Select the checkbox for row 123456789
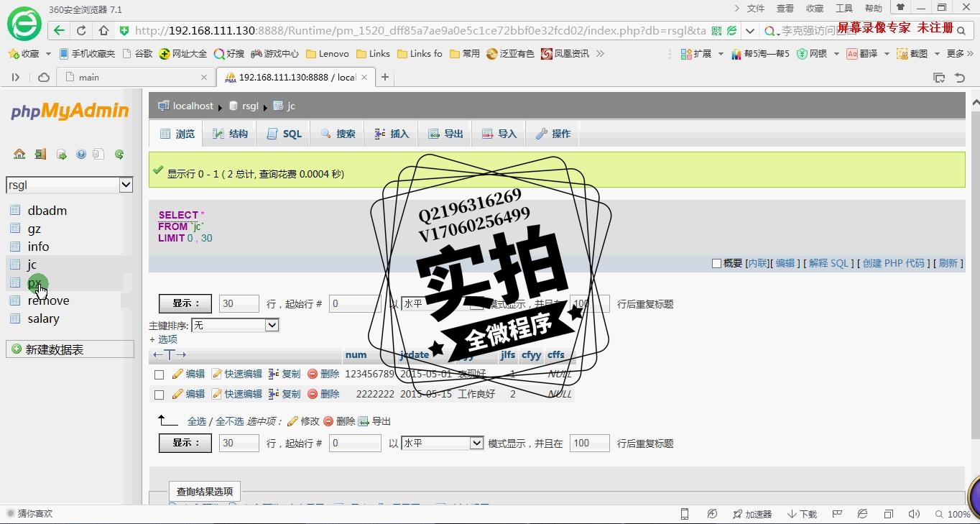 [160, 374]
